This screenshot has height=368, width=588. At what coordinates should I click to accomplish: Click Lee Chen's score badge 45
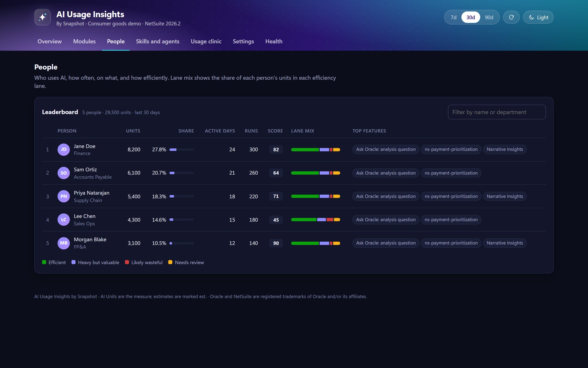click(276, 220)
